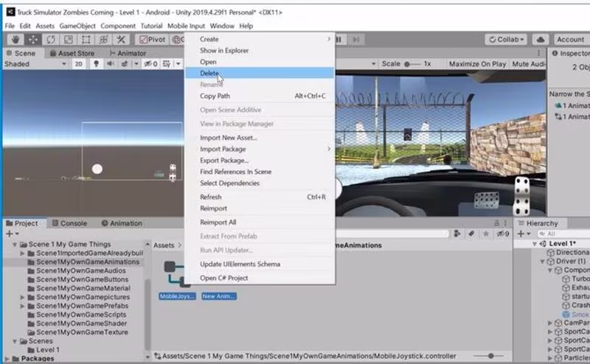Screen dimensions: 590x364
Task: Click the Smok prefab blue cube icon
Action: click(x=566, y=315)
